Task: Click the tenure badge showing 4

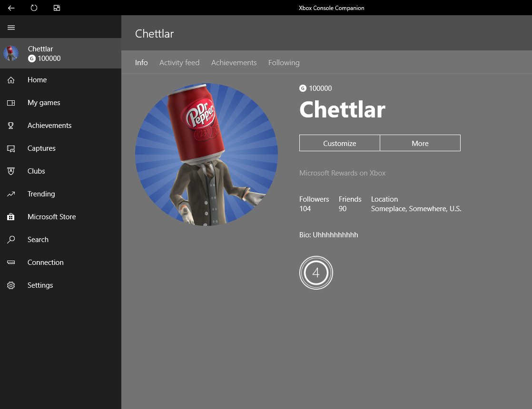Action: coord(316,273)
